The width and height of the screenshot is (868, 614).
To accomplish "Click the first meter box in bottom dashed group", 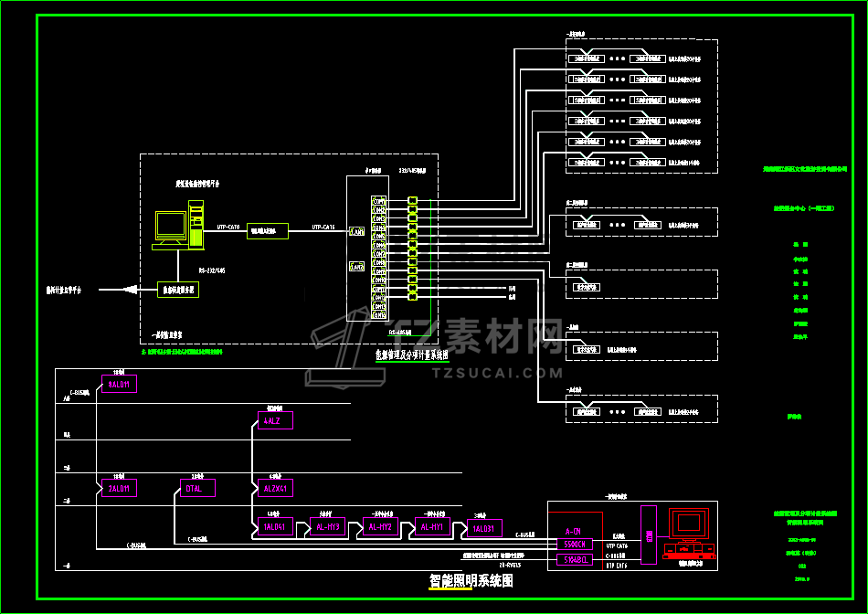I will [x=585, y=411].
